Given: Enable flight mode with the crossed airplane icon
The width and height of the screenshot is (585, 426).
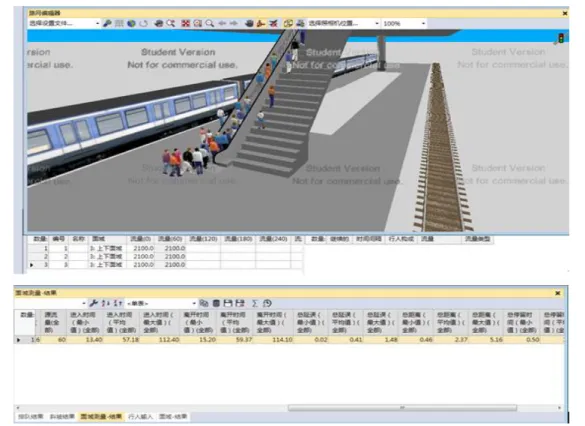Looking at the screenshot, I should [273, 23].
